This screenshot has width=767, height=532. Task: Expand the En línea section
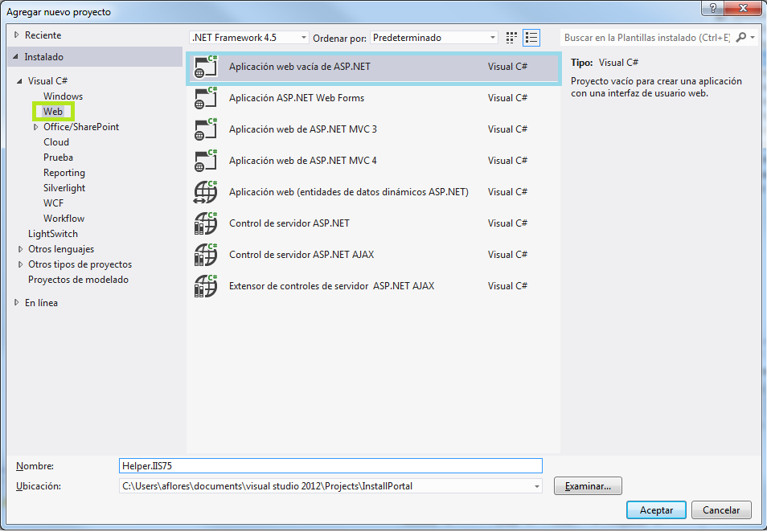click(17, 303)
